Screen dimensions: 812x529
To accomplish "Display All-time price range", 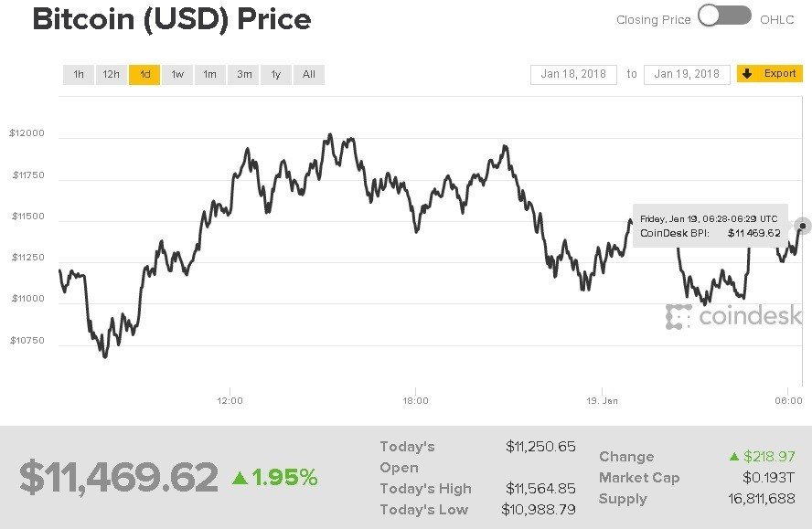I will tap(309, 74).
